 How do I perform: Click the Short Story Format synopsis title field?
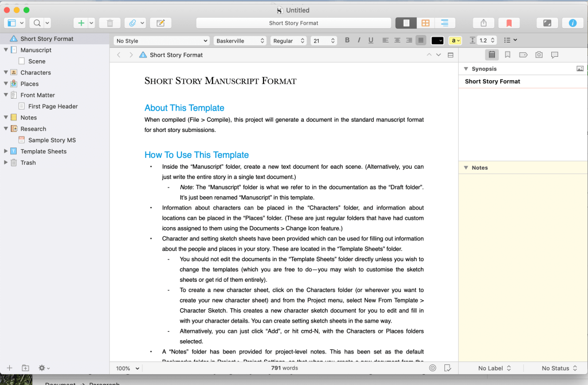(523, 81)
